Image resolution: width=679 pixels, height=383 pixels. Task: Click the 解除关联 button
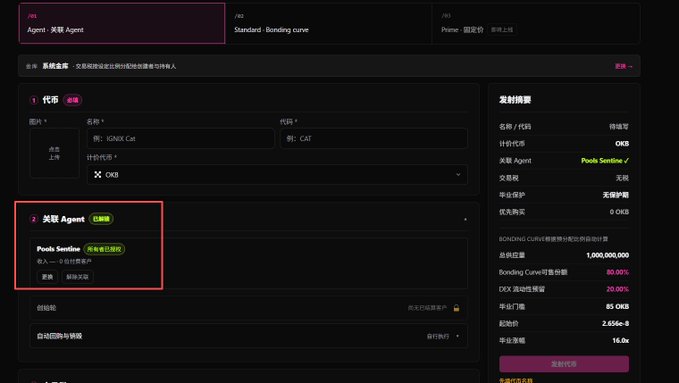77,277
